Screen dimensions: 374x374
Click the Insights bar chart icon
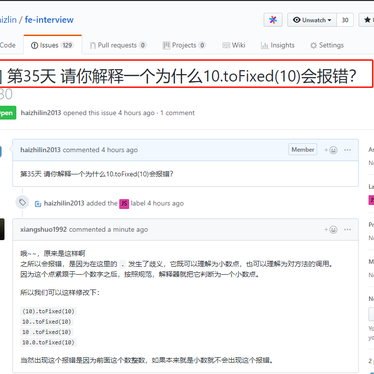265,45
